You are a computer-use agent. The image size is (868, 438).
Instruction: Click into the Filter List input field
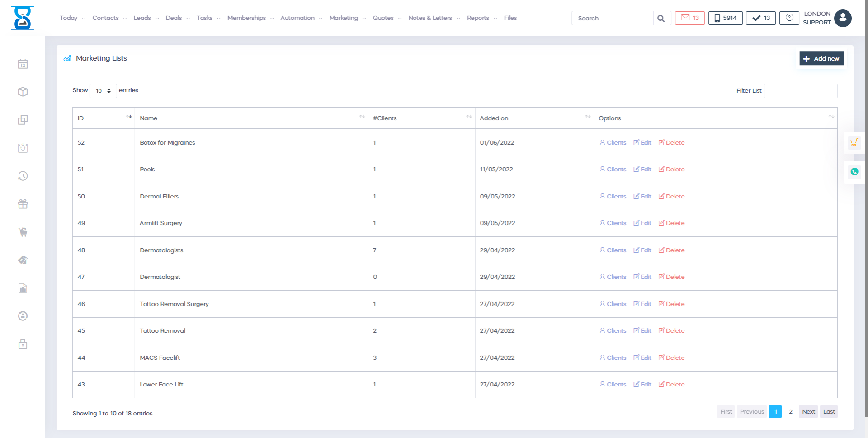(x=800, y=91)
